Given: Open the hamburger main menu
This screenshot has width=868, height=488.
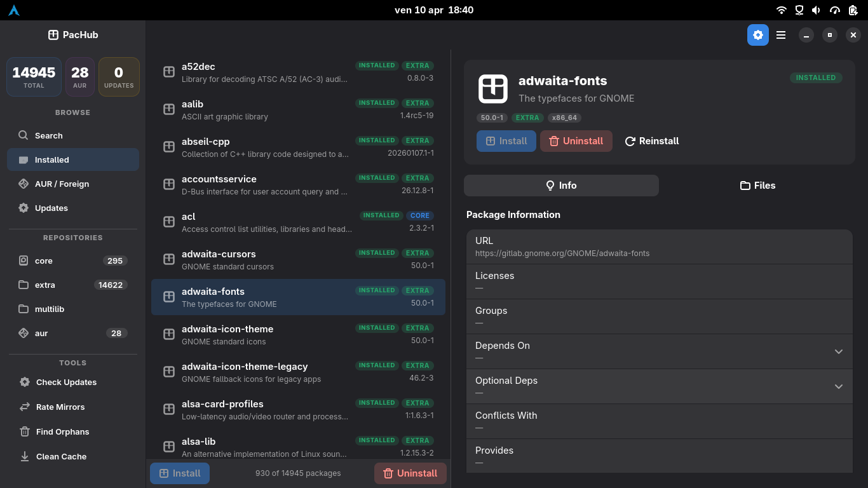Looking at the screenshot, I should click(x=781, y=35).
